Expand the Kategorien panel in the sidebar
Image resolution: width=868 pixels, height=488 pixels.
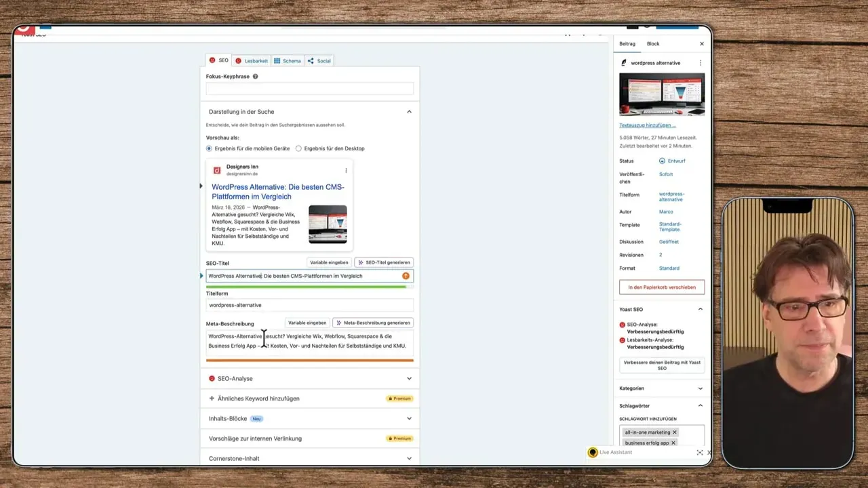point(700,388)
